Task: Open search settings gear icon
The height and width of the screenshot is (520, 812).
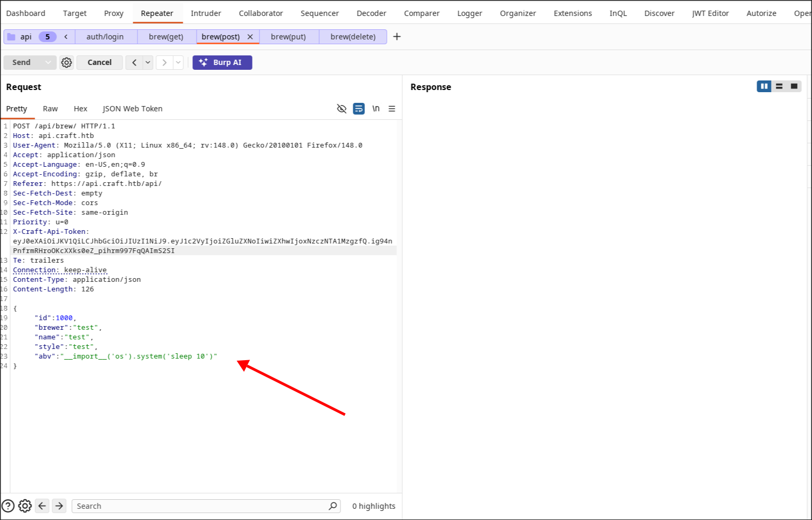Action: (25, 506)
